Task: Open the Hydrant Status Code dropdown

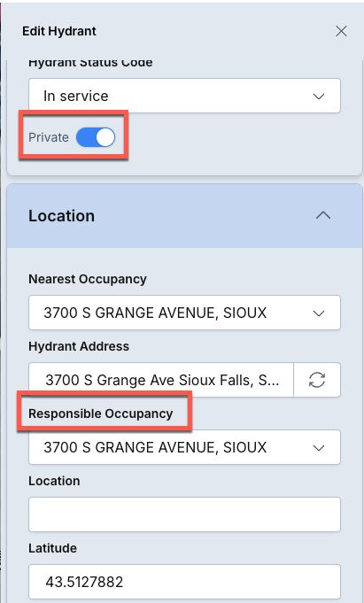Action: (x=184, y=96)
